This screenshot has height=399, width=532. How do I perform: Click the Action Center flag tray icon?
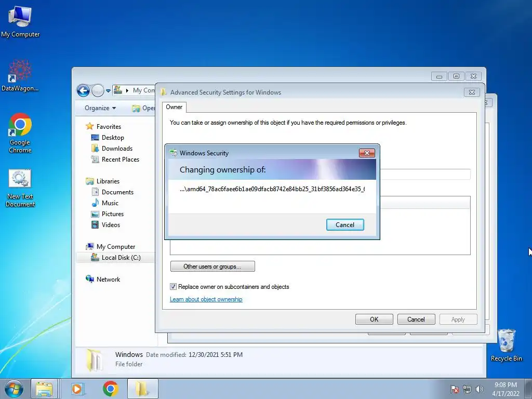coord(454,389)
